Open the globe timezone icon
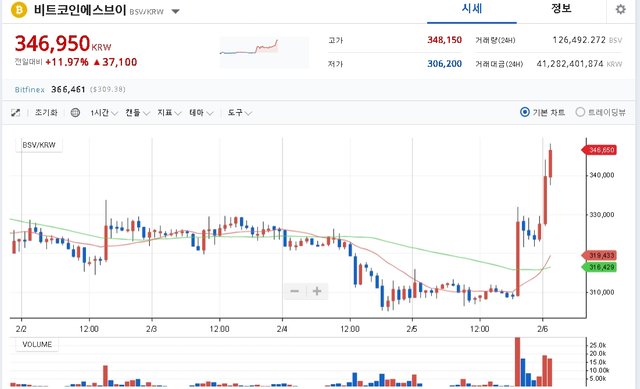 coord(75,113)
